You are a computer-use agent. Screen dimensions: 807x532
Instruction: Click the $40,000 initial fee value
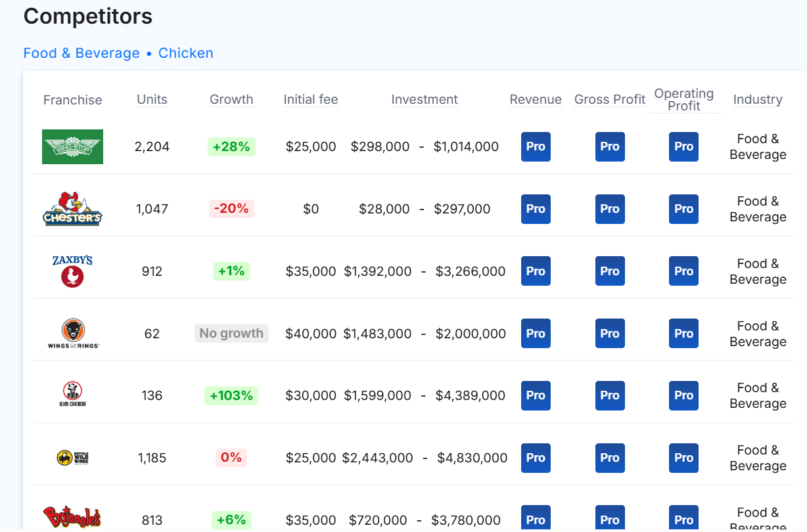coord(311,334)
